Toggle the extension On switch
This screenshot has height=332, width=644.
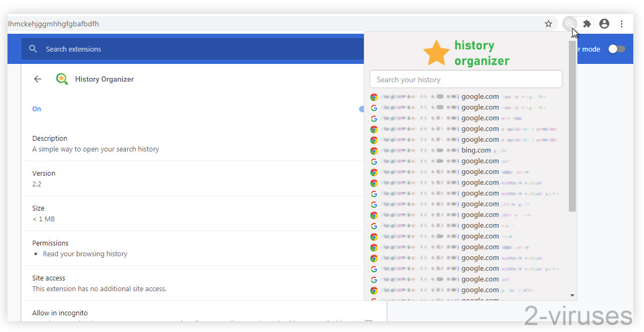(363, 109)
